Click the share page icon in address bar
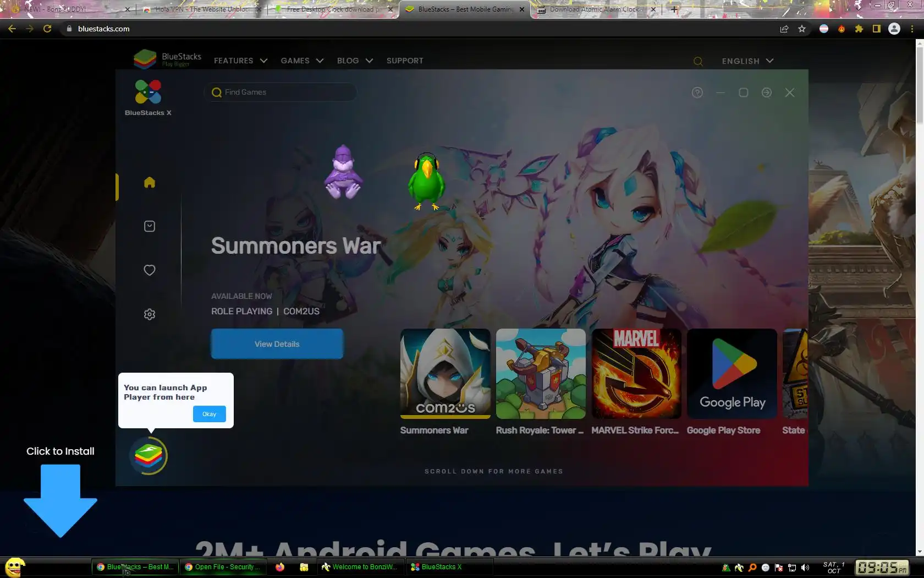Image resolution: width=924 pixels, height=578 pixels. click(x=784, y=29)
